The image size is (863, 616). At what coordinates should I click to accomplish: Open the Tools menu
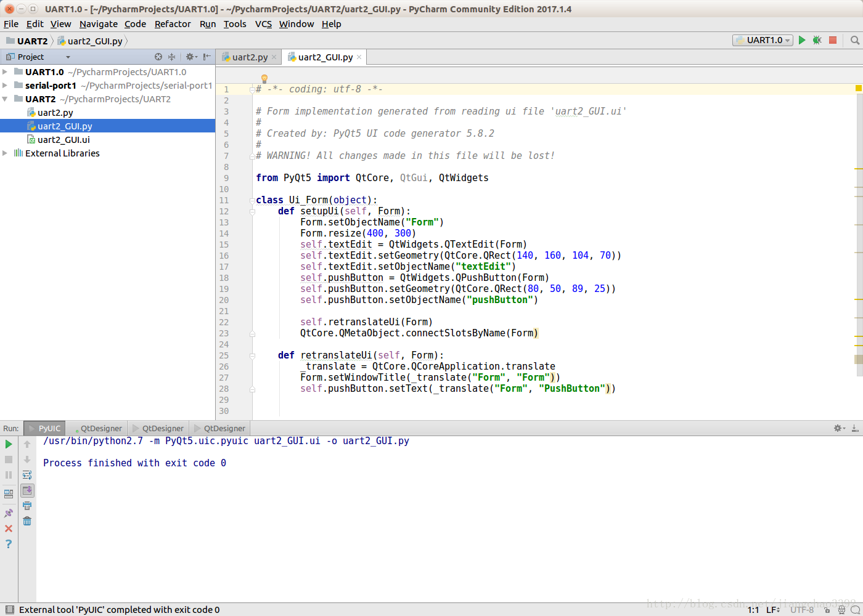point(235,24)
